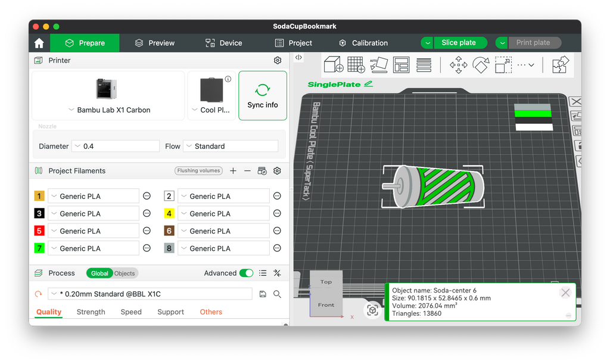Switch to the Preview tab
Image resolution: width=610 pixels, height=364 pixels.
point(154,43)
